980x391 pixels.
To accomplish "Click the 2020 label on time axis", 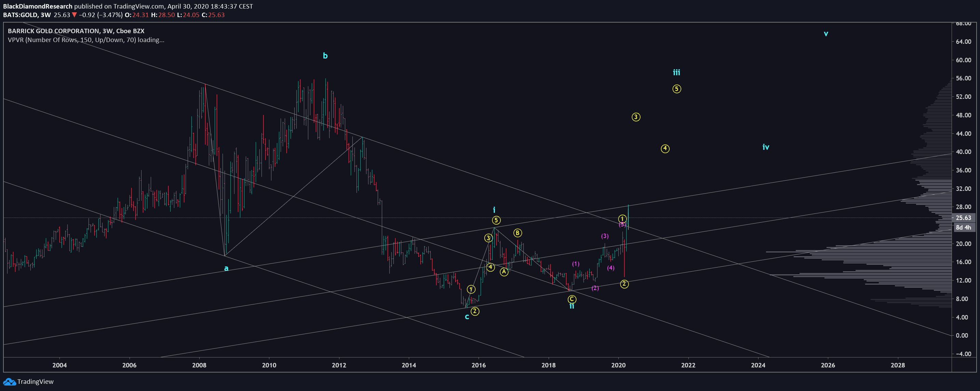I will click(618, 365).
